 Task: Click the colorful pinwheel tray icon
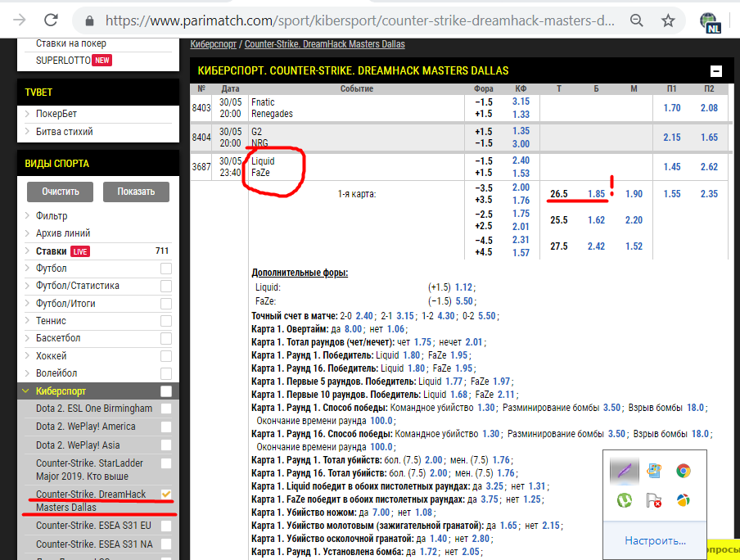click(683, 500)
